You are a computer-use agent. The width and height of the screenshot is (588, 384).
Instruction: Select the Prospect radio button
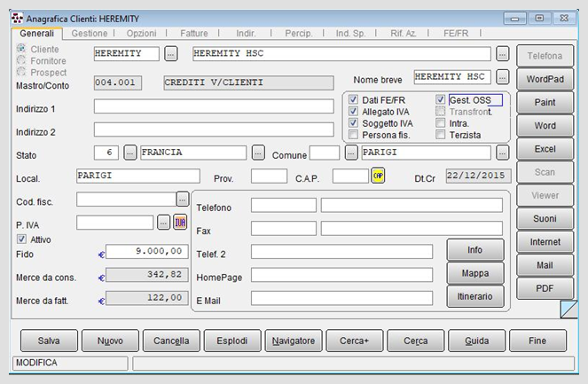tap(21, 72)
